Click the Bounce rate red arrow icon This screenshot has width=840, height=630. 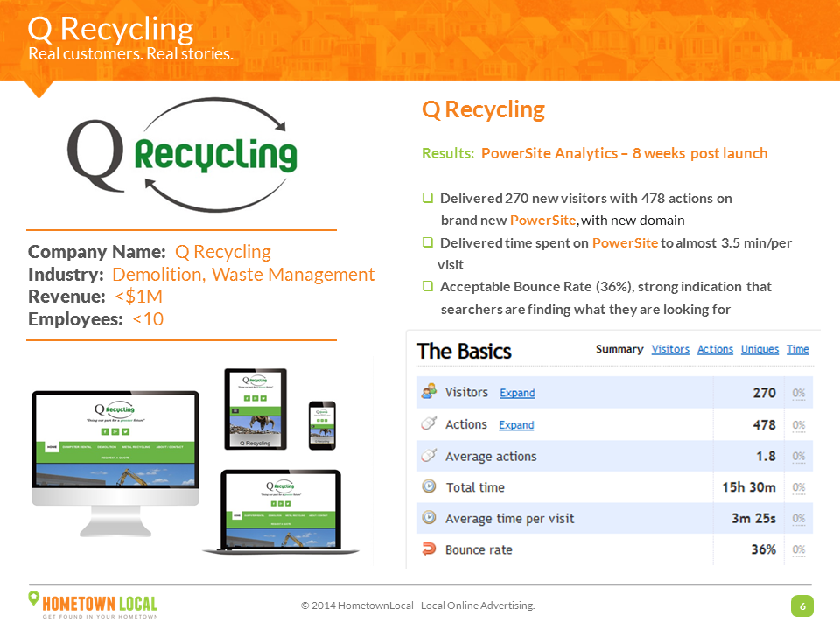[429, 549]
